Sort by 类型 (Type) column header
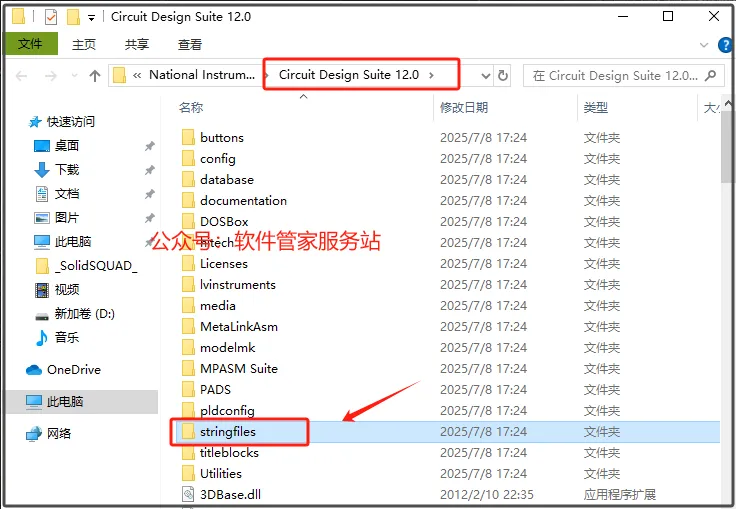 click(596, 108)
